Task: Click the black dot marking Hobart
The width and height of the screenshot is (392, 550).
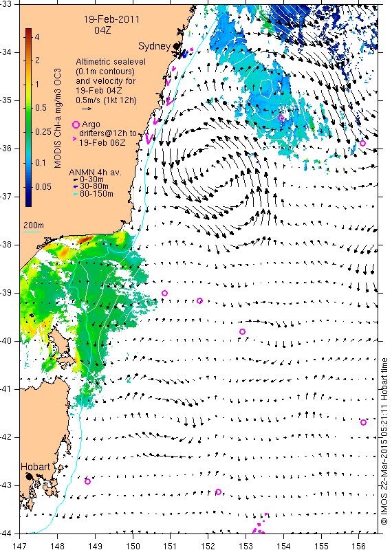Action: pyautogui.click(x=29, y=476)
